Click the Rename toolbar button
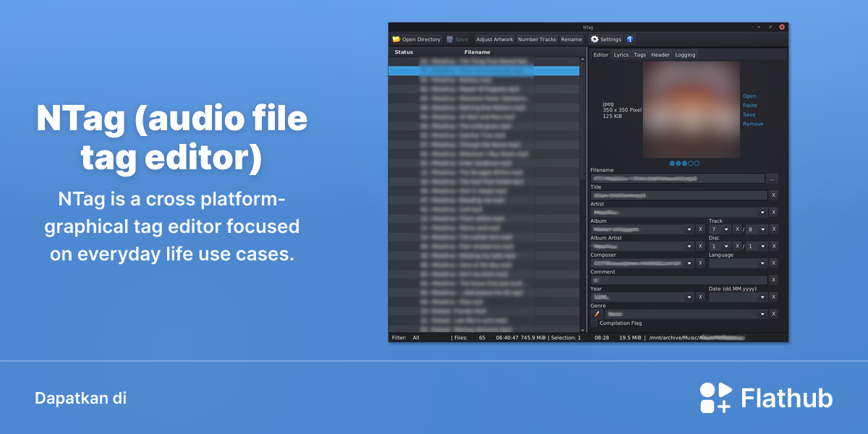868x434 pixels. [x=571, y=39]
